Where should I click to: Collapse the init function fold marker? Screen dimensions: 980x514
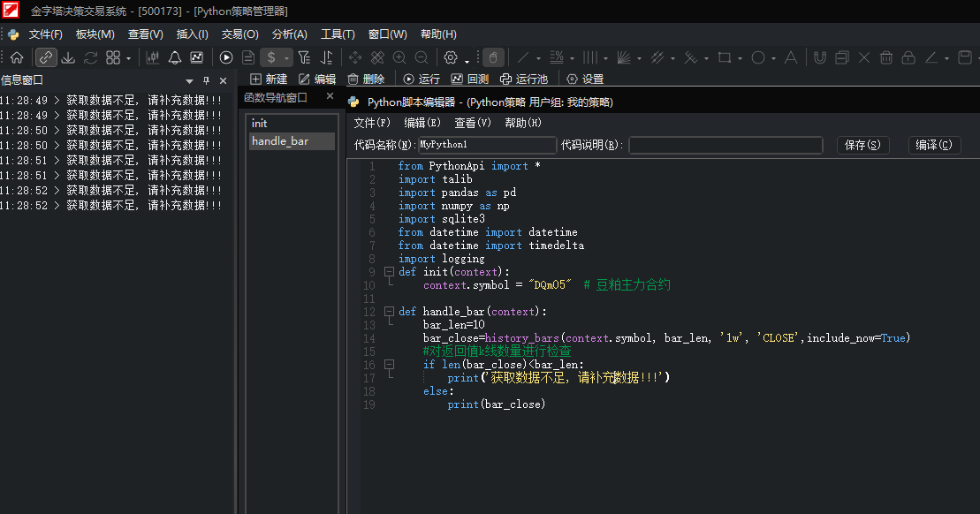(x=389, y=272)
